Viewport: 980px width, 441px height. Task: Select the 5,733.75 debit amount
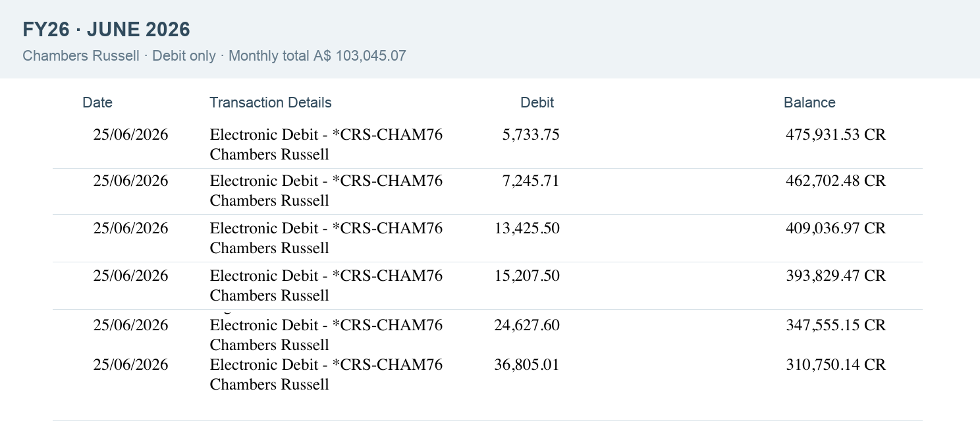531,134
